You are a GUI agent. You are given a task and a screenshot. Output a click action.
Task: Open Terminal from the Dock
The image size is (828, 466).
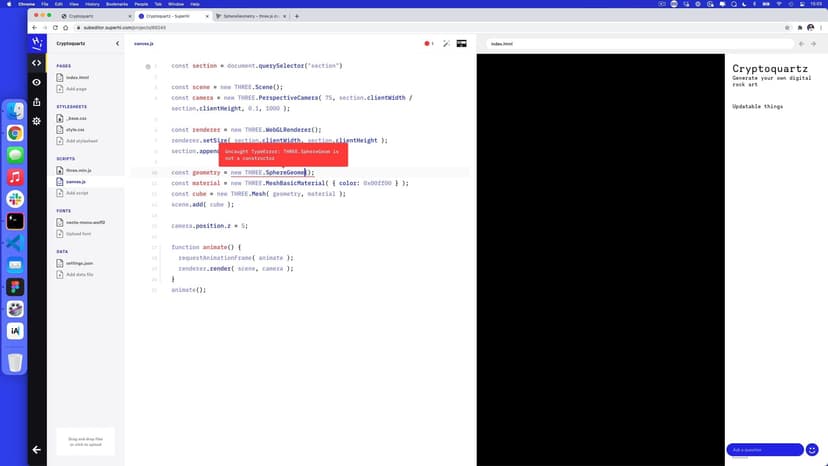(x=15, y=221)
